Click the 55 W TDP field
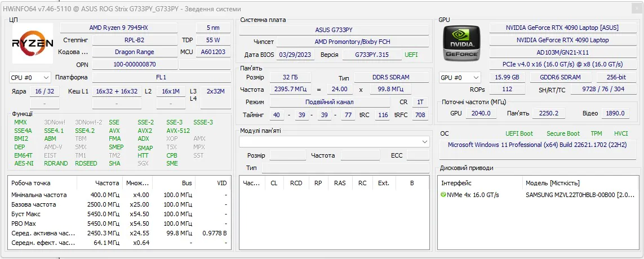The width and height of the screenshot is (644, 259). (213, 40)
